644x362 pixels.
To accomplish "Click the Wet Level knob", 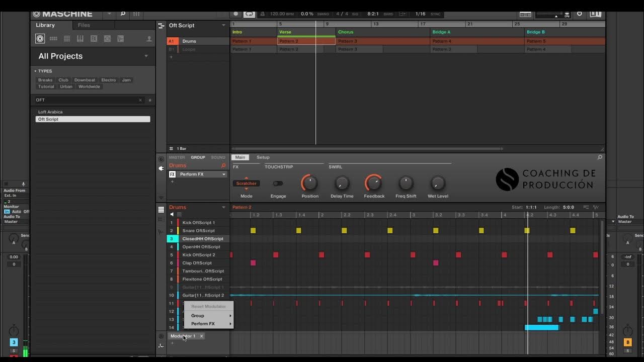I will point(438,183).
